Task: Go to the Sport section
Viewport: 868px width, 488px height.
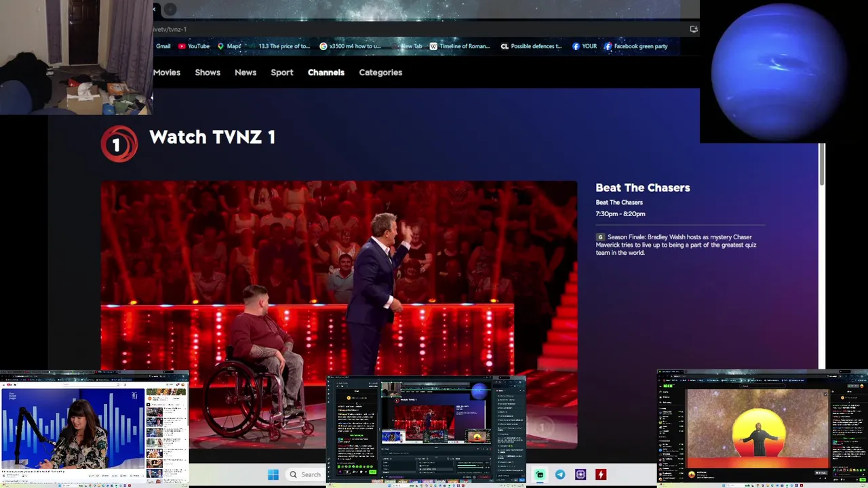Action: pos(282,73)
